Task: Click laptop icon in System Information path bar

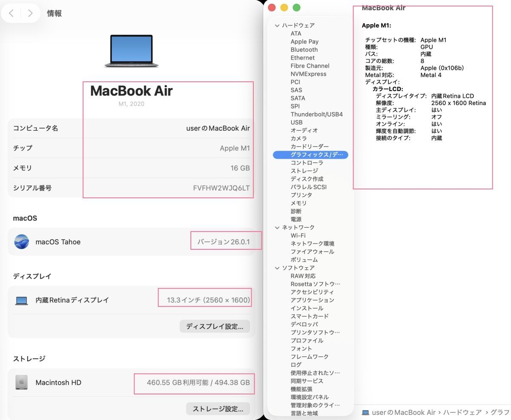Action: (365, 412)
